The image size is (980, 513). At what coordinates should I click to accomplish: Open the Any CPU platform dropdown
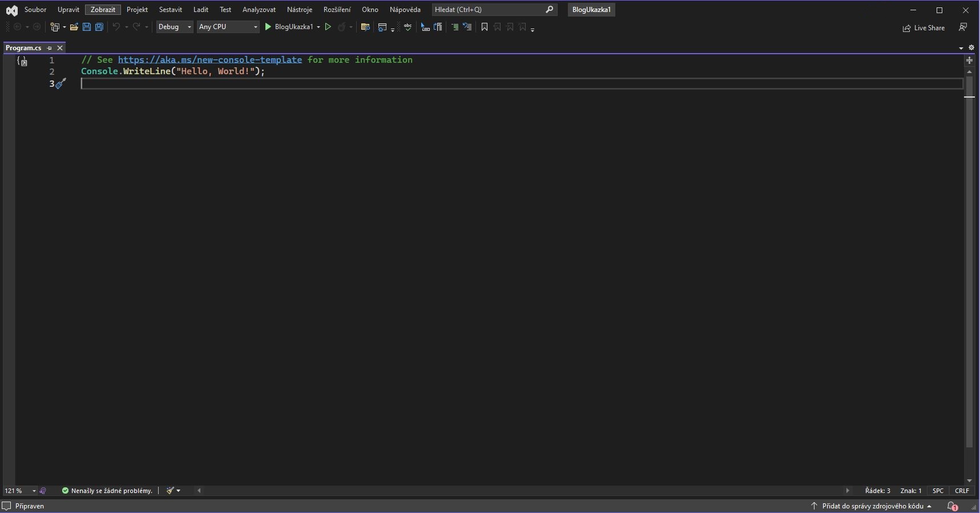228,27
